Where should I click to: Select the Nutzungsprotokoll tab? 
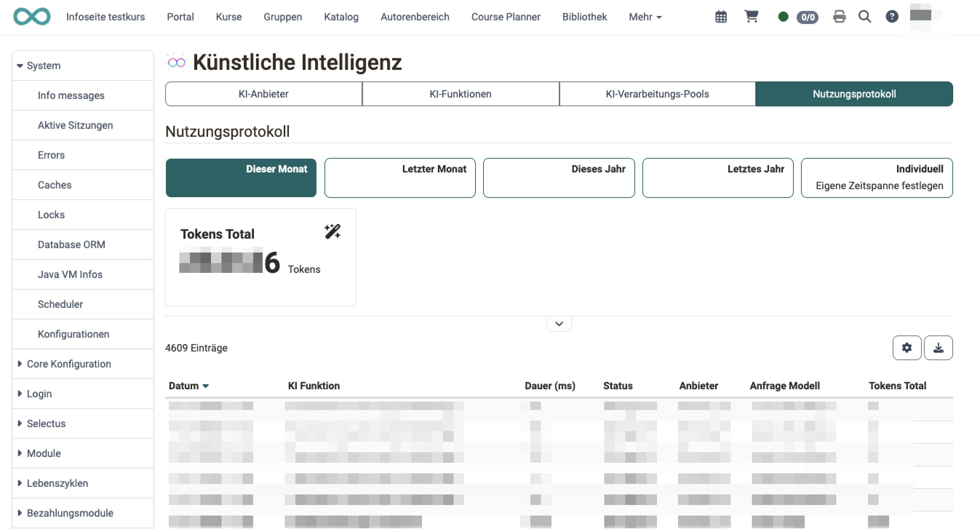[x=854, y=94]
